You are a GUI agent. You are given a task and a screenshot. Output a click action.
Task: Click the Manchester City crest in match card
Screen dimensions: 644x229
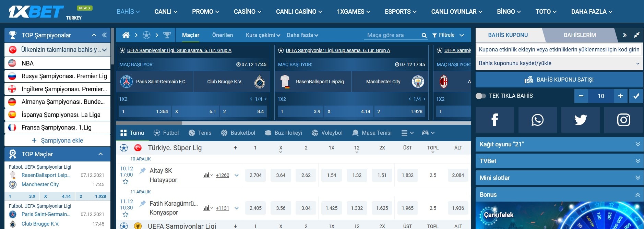418,82
